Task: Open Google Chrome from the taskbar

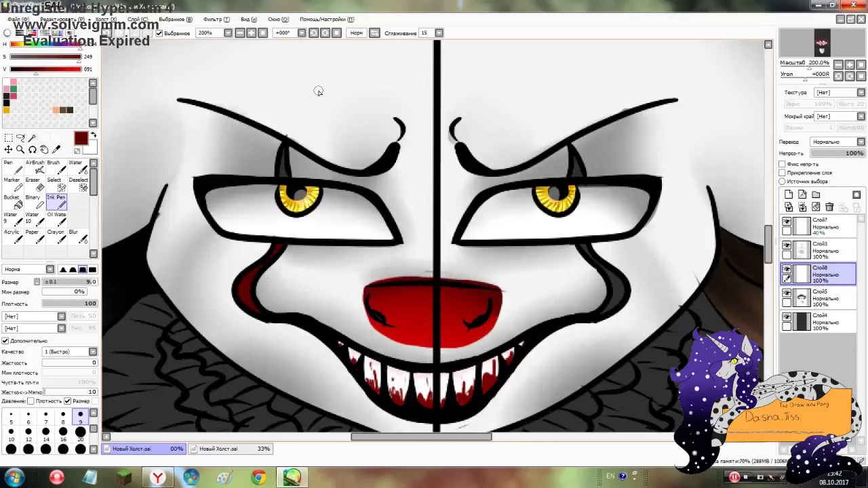Action: (258, 478)
